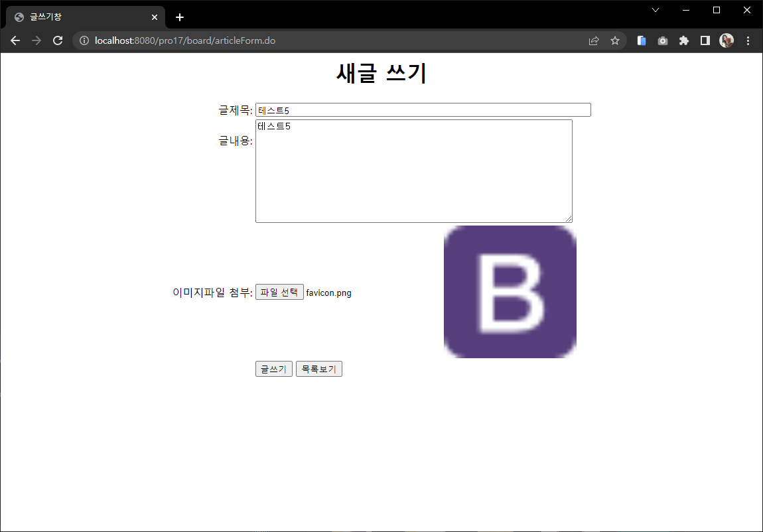
Task: Open the Extensions puzzle menu
Action: click(x=684, y=41)
